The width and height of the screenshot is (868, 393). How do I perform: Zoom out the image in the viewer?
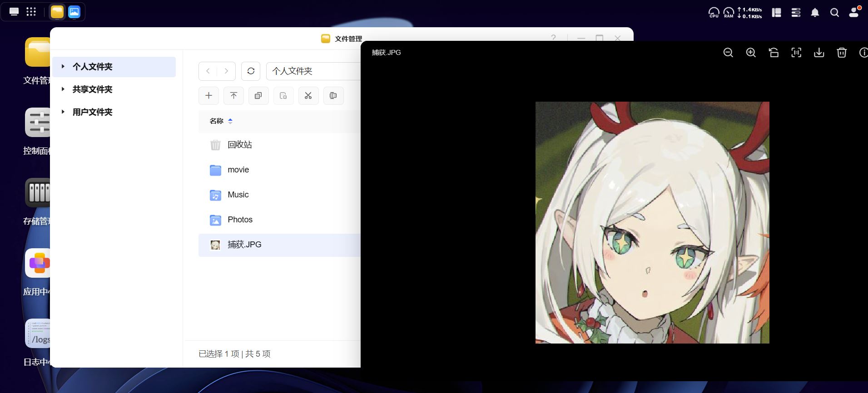pyautogui.click(x=728, y=53)
